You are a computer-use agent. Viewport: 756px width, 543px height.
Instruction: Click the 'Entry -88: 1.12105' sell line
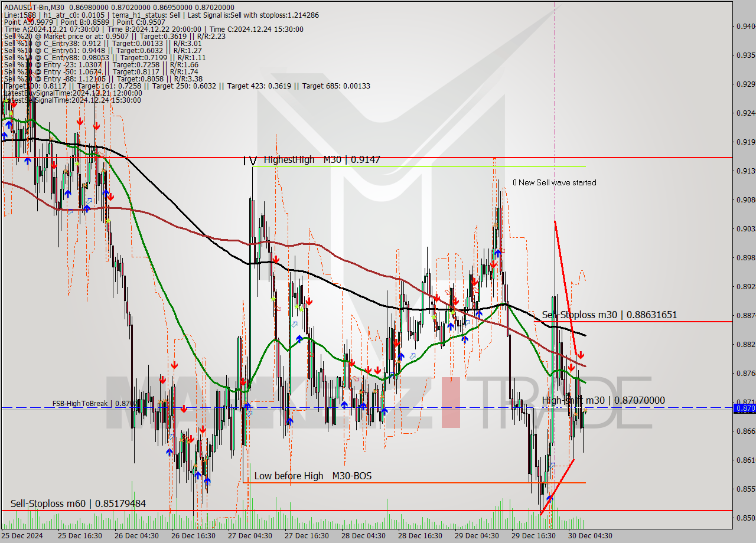(x=103, y=78)
